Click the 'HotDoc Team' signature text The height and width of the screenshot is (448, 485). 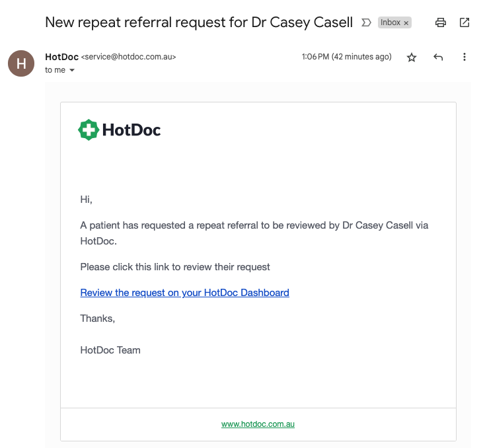[x=110, y=350]
